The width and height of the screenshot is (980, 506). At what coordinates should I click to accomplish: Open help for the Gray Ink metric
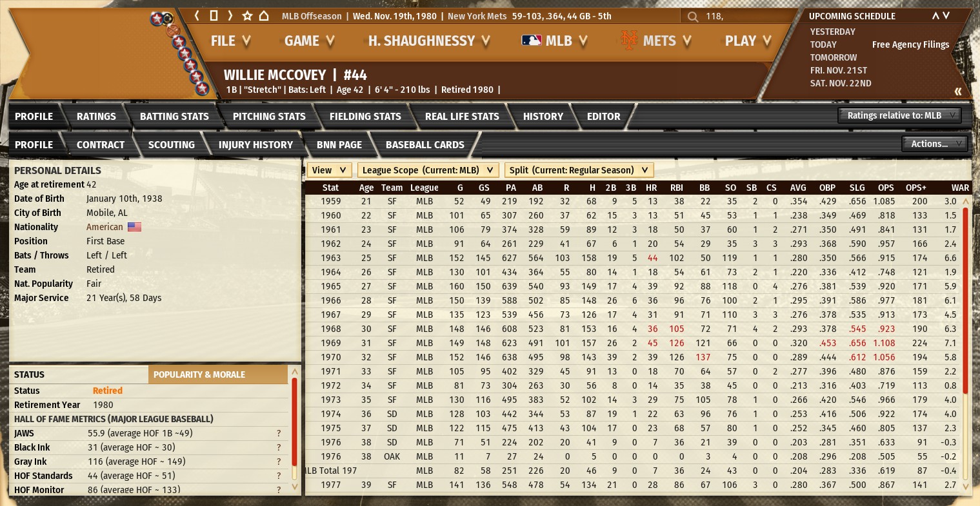coord(279,462)
